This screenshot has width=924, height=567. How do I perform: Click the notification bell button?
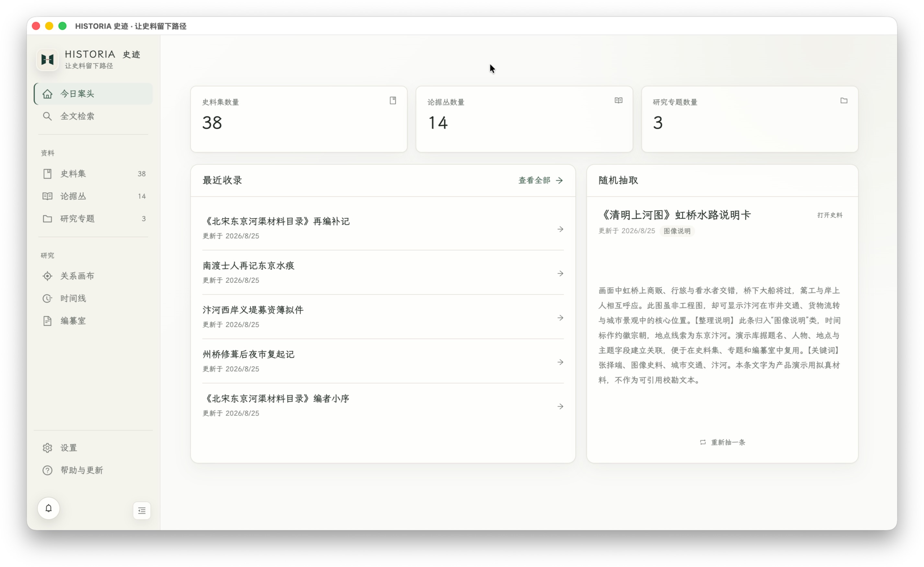pyautogui.click(x=48, y=508)
